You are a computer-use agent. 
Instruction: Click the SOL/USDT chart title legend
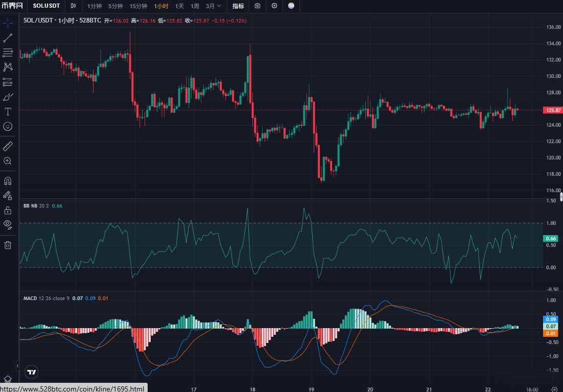[x=62, y=20]
